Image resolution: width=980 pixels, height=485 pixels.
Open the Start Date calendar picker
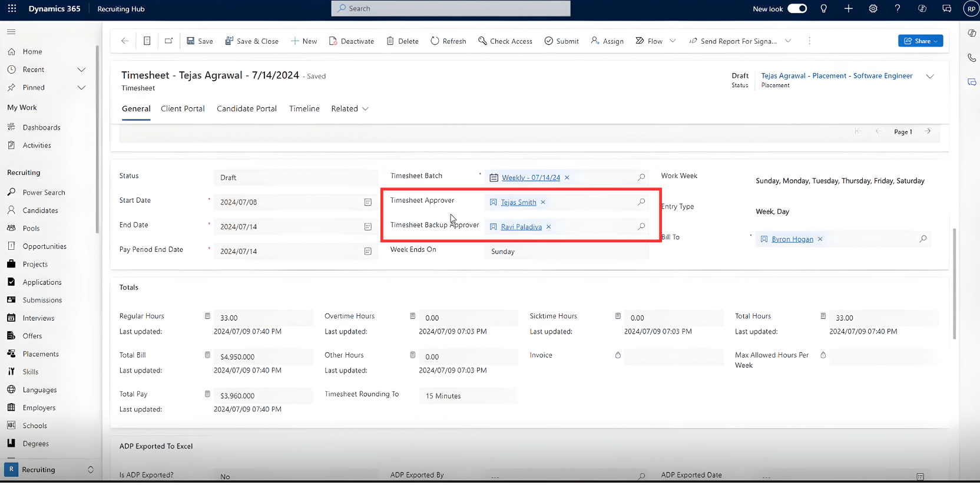point(367,202)
